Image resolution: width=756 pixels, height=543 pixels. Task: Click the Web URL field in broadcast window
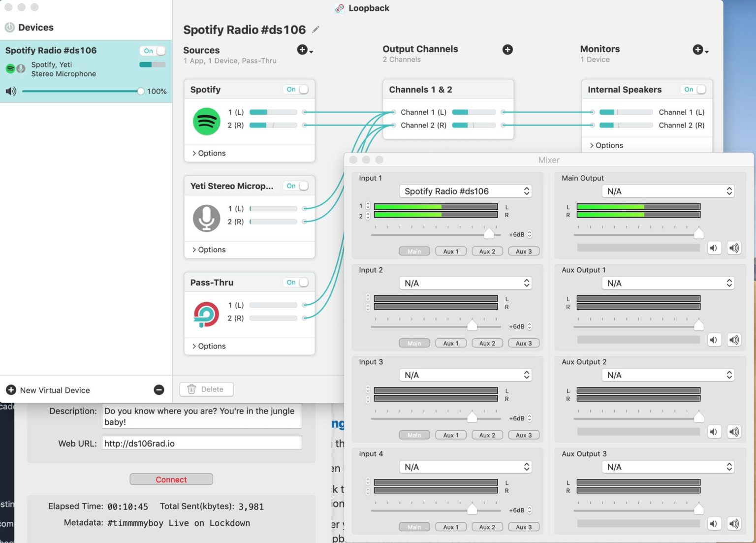pyautogui.click(x=202, y=443)
